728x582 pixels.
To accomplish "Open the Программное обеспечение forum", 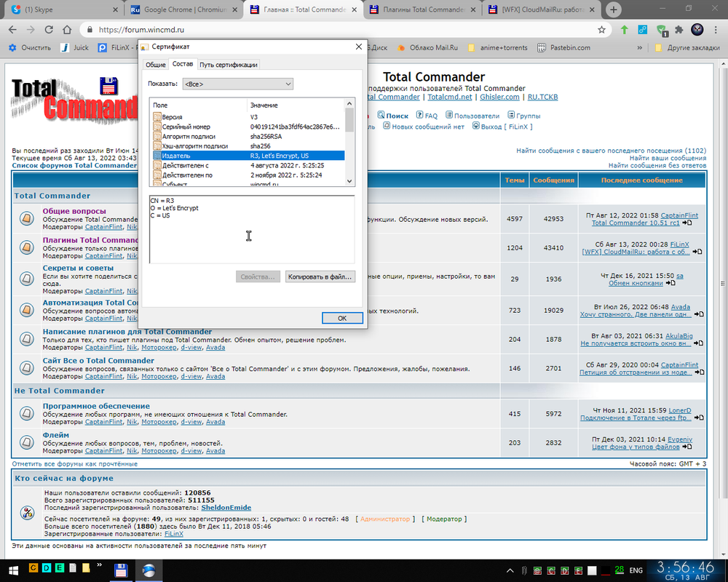I will (96, 406).
